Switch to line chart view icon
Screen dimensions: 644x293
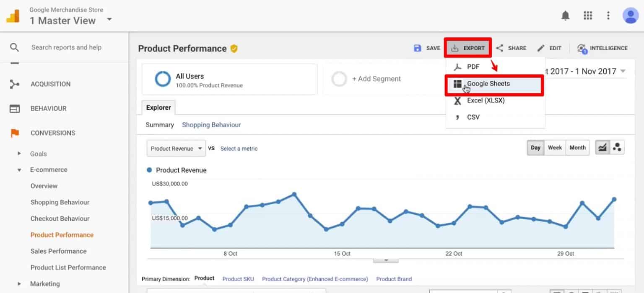pyautogui.click(x=602, y=148)
